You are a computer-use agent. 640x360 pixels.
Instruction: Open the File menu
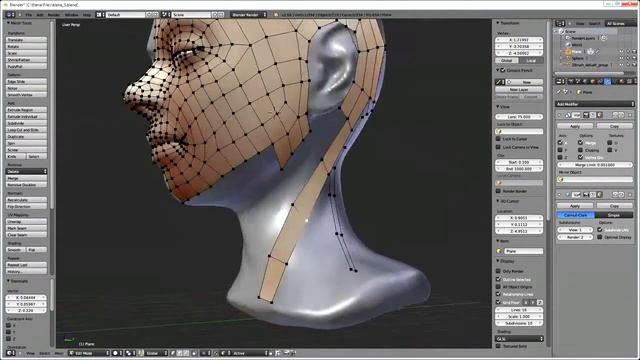29,15
